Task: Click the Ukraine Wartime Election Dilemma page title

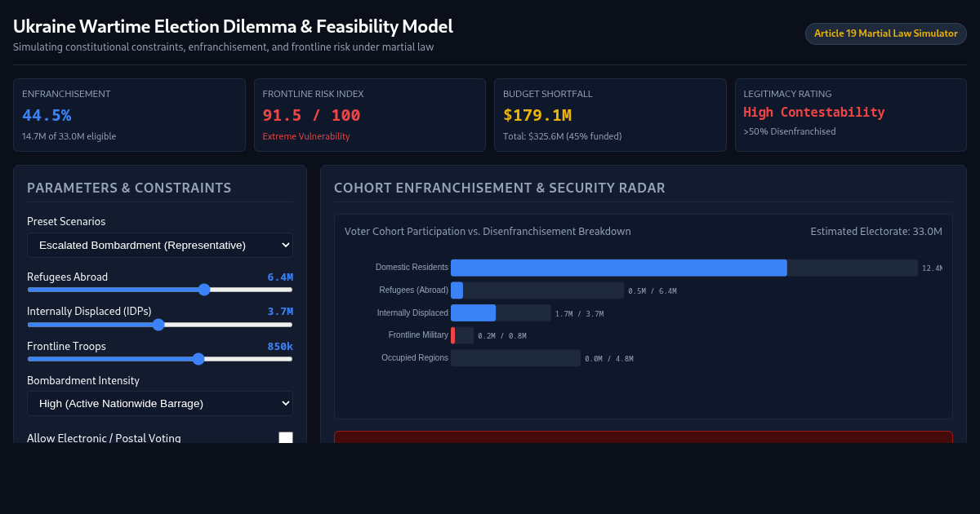Action: click(x=233, y=27)
